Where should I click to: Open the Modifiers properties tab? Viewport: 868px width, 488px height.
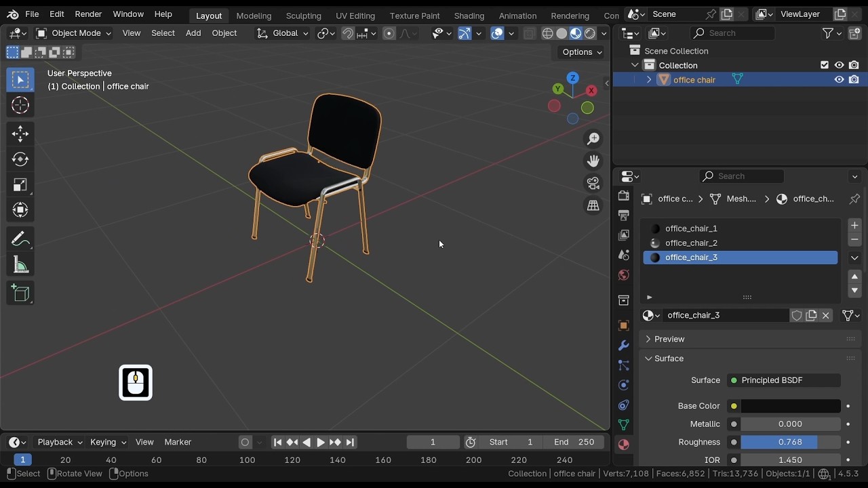(623, 346)
